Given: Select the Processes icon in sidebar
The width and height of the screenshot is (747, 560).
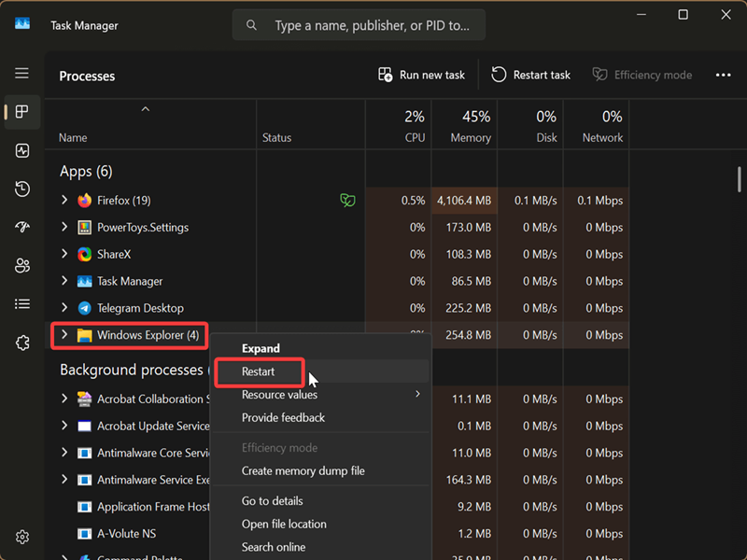Looking at the screenshot, I should point(22,112).
